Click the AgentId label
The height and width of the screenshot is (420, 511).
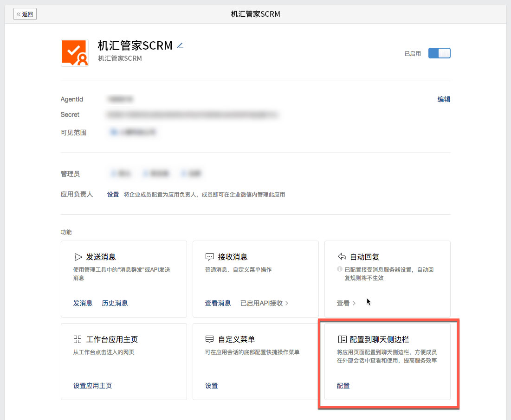click(x=71, y=99)
